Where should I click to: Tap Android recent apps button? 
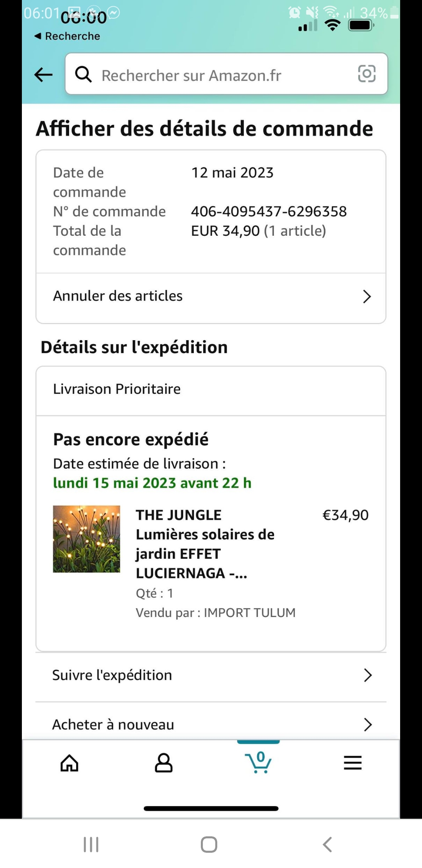pos(91,845)
